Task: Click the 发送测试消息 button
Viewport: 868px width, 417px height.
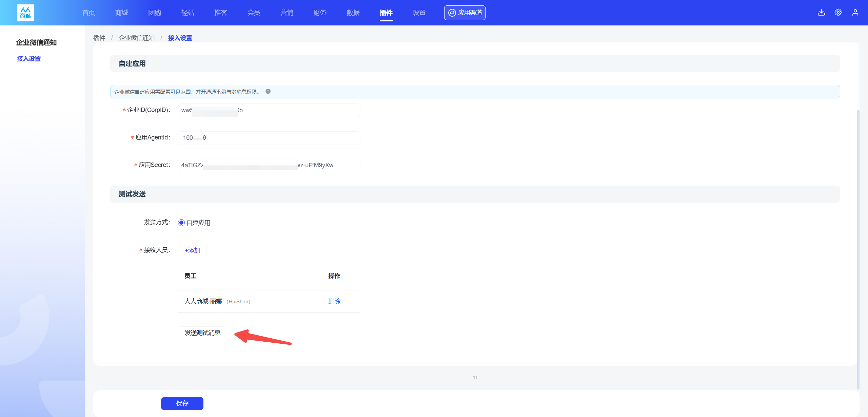Action: tap(202, 333)
